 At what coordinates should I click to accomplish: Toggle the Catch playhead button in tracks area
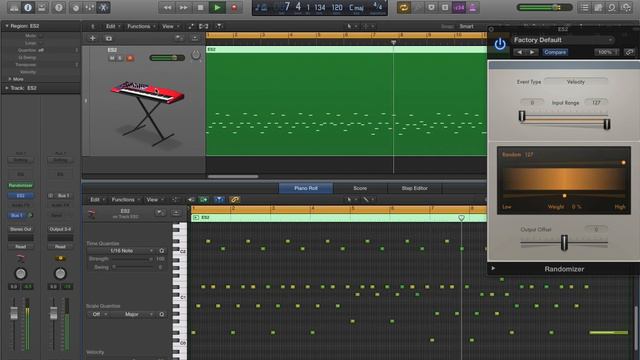tap(219, 26)
